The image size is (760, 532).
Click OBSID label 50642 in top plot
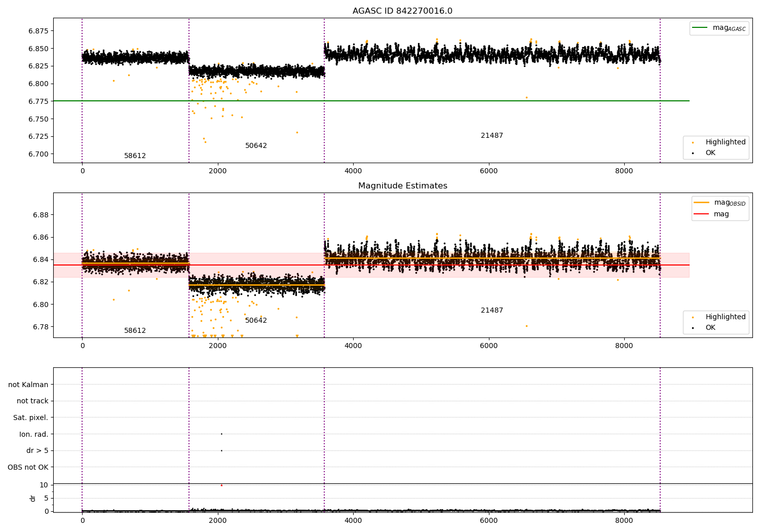[256, 146]
